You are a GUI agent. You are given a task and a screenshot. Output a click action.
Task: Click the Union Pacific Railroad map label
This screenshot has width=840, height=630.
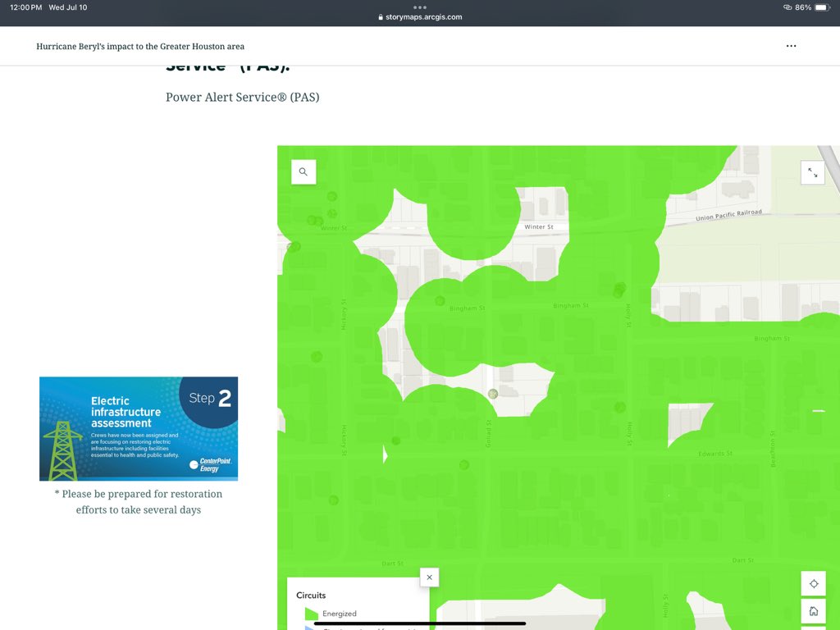728,216
